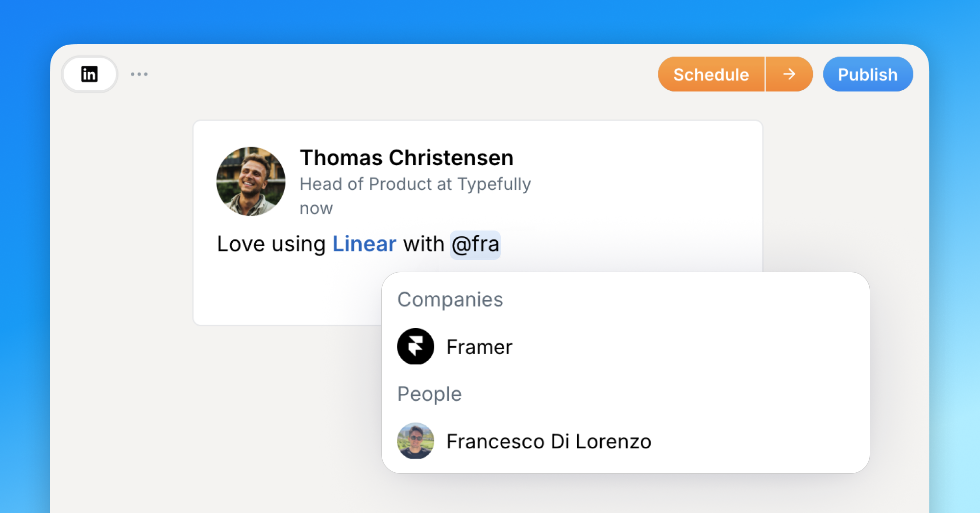Click Thomas Christensen's profile photo
The image size is (980, 513).
251,181
